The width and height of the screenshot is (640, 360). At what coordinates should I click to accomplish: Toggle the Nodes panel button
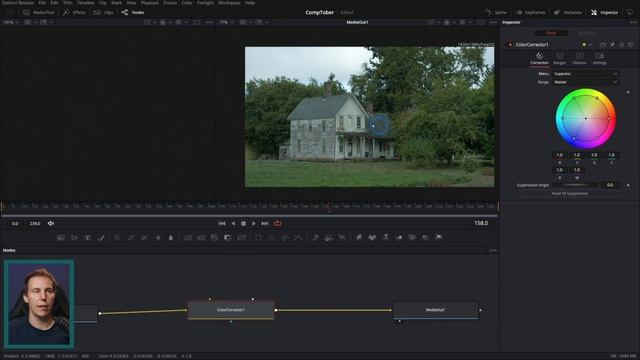(x=133, y=13)
